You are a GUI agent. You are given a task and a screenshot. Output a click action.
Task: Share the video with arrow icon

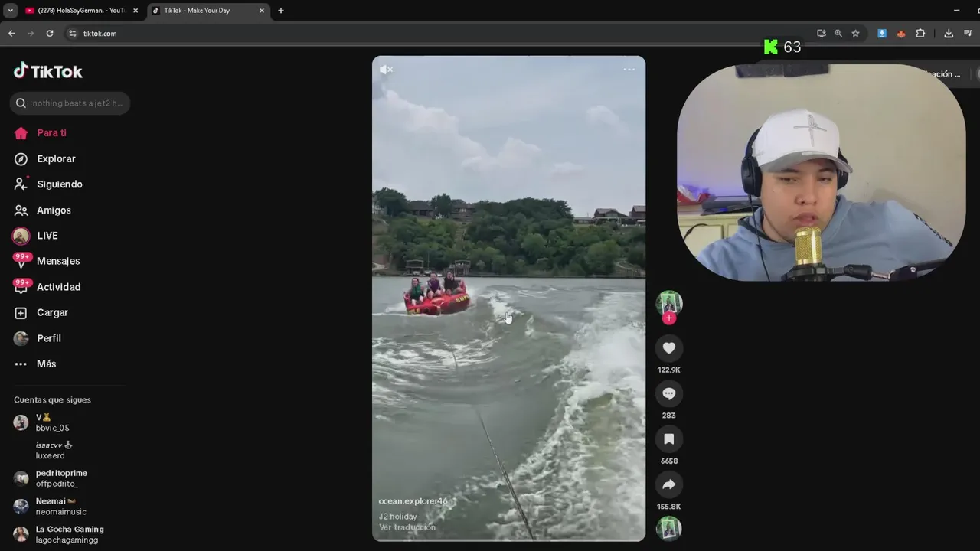click(x=669, y=484)
